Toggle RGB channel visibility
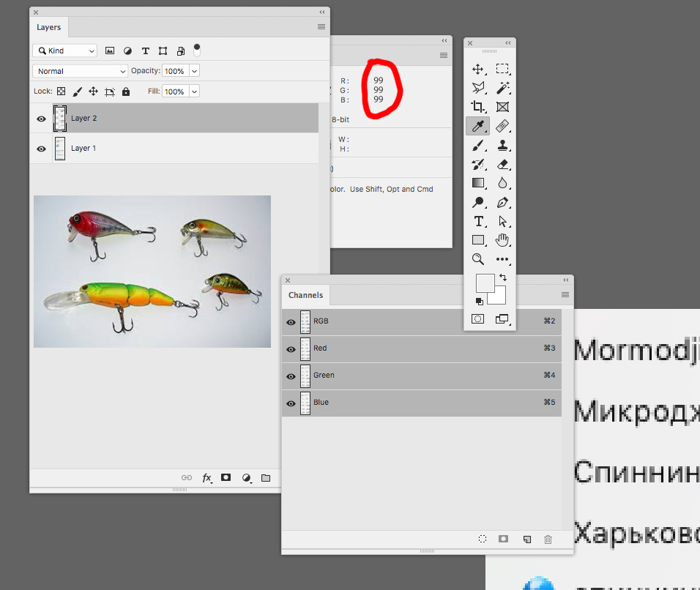Viewport: 700px width, 590px height. 291,322
